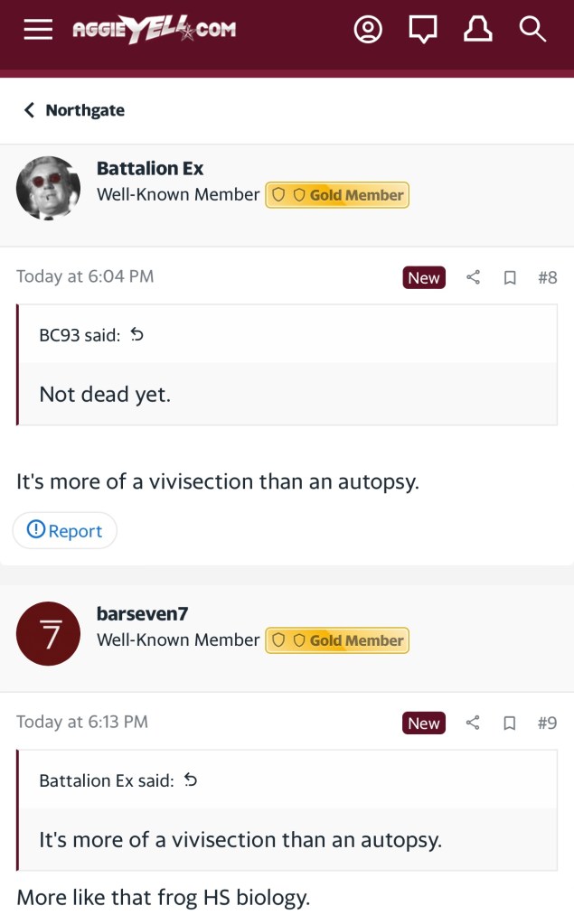This screenshot has width=574, height=924.
Task: Open the hamburger navigation menu
Action: click(x=38, y=30)
